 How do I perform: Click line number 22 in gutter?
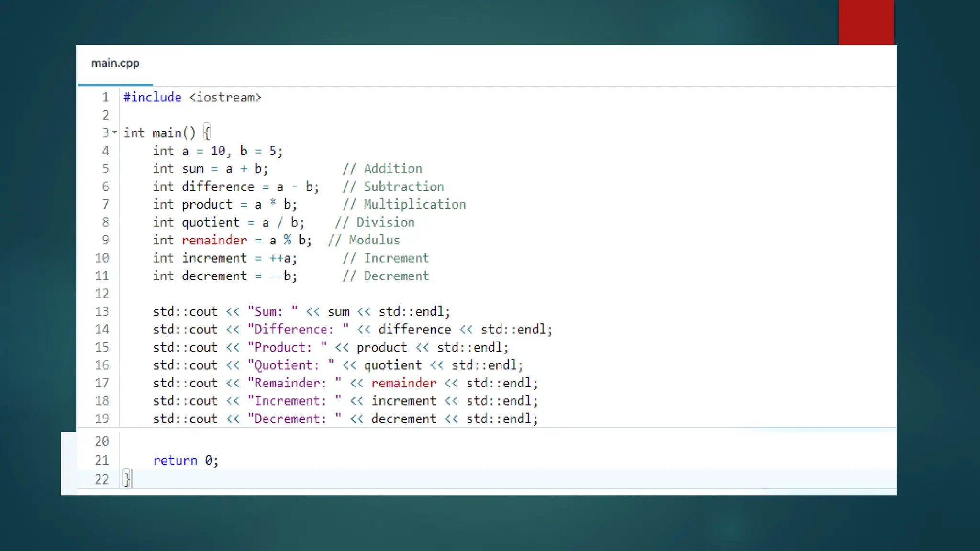pyautogui.click(x=102, y=479)
